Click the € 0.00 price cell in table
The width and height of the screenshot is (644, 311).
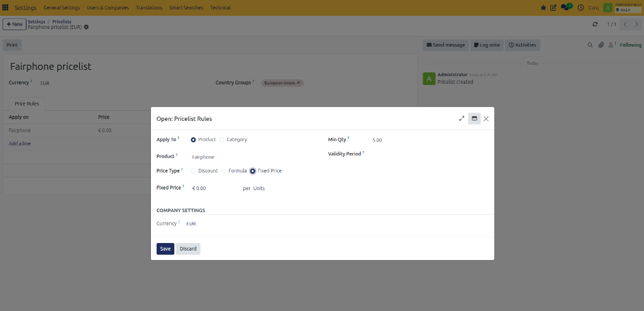point(105,130)
